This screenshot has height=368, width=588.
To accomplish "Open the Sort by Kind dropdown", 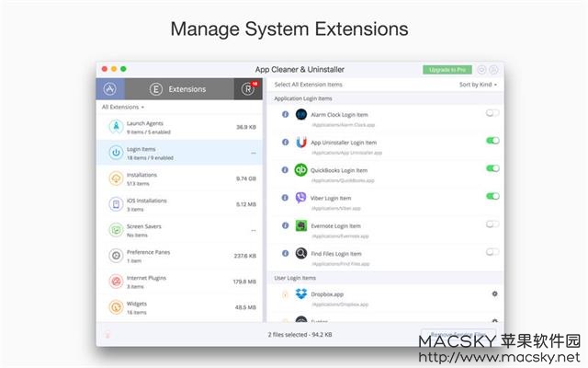I will pos(478,85).
